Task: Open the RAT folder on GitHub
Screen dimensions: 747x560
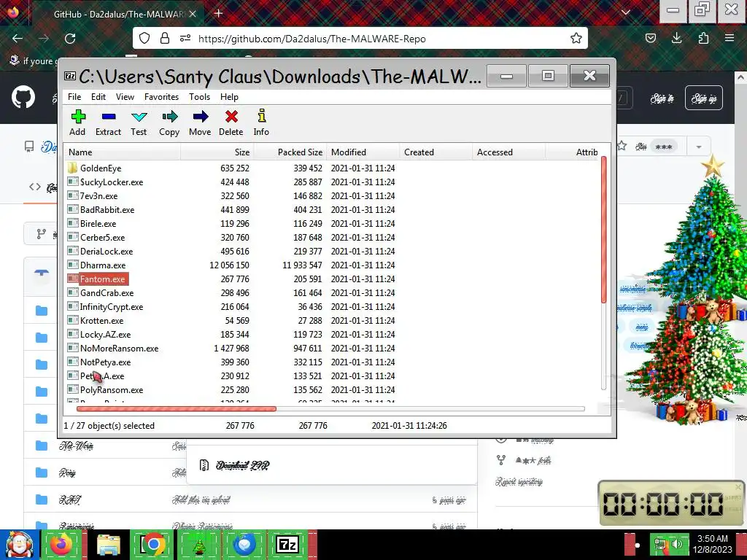Action: coord(69,499)
